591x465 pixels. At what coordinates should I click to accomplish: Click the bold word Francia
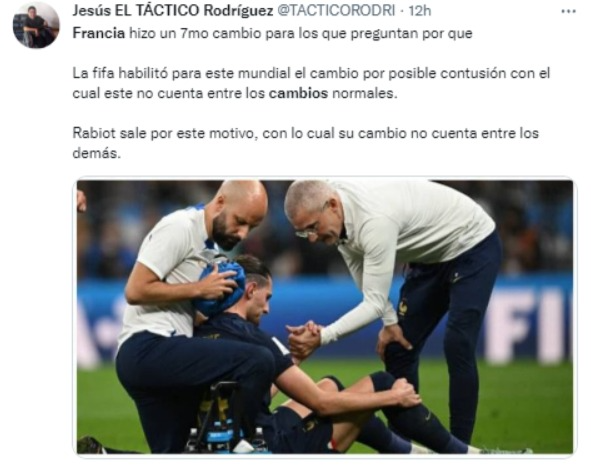pyautogui.click(x=98, y=33)
